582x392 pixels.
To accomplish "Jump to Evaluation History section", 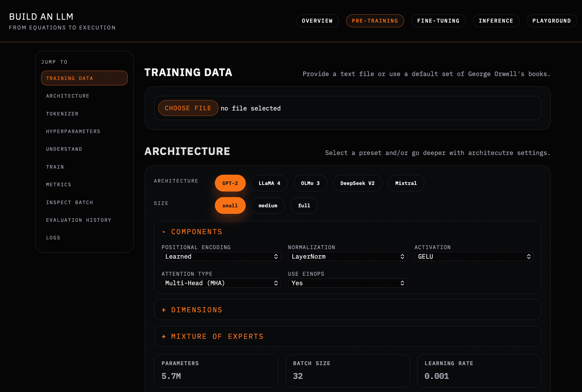I will (x=78, y=220).
